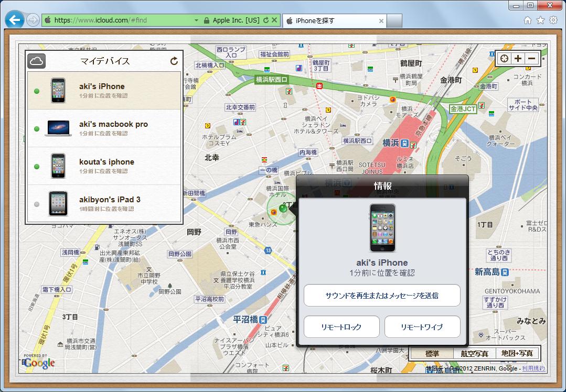Click the macbook pro thumbnail in device list
Viewport: 566px width, 392px height.
click(x=58, y=128)
